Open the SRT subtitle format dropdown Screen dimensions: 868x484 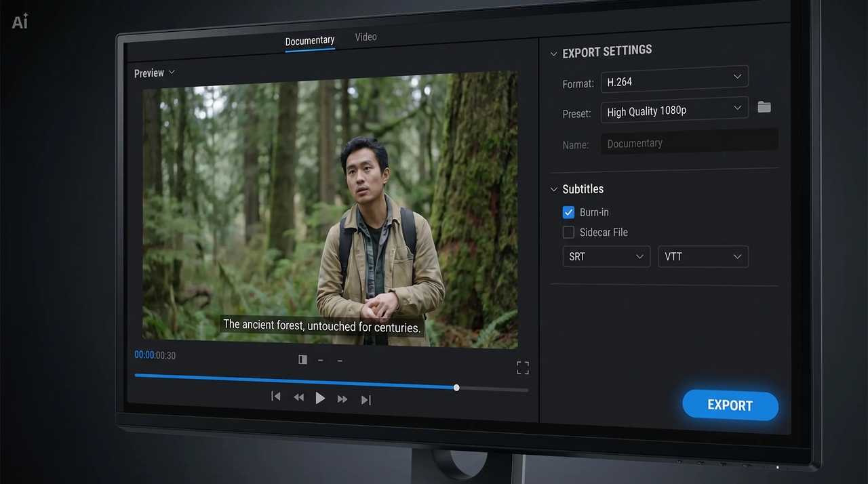tap(606, 257)
